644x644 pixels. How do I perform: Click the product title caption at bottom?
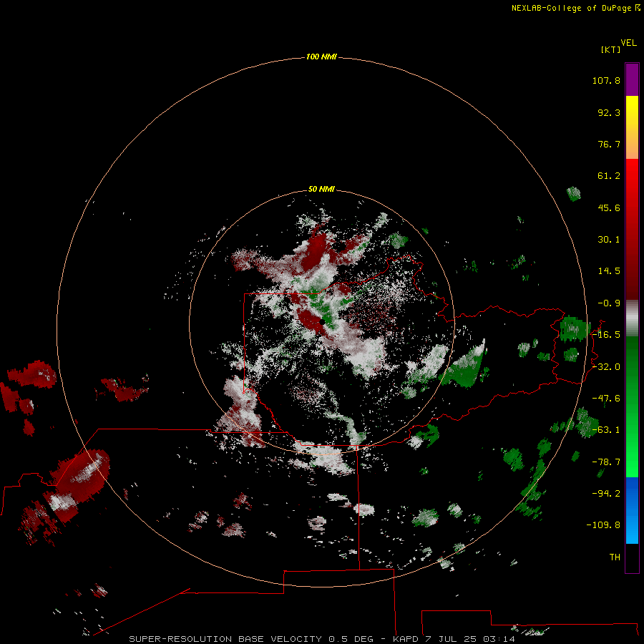pyautogui.click(x=321, y=639)
